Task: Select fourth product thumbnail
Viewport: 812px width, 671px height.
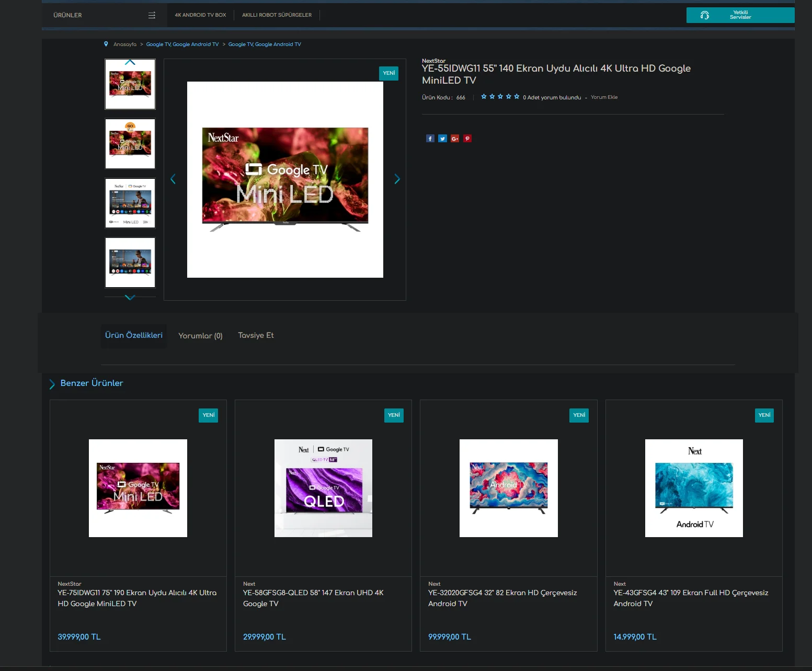Action: coord(130,263)
